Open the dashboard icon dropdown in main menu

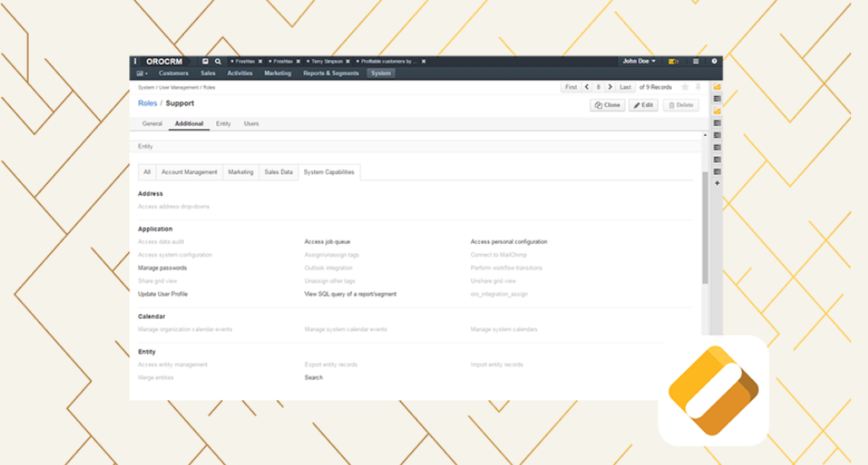pos(142,73)
